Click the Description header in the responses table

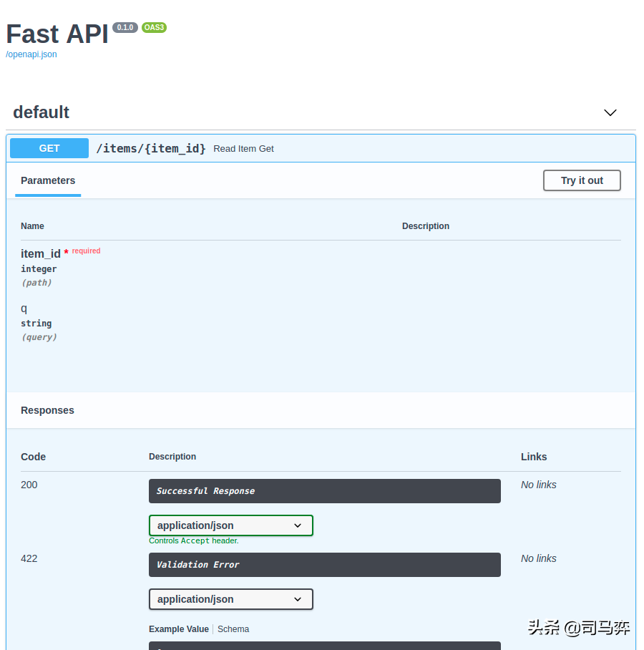tap(172, 457)
